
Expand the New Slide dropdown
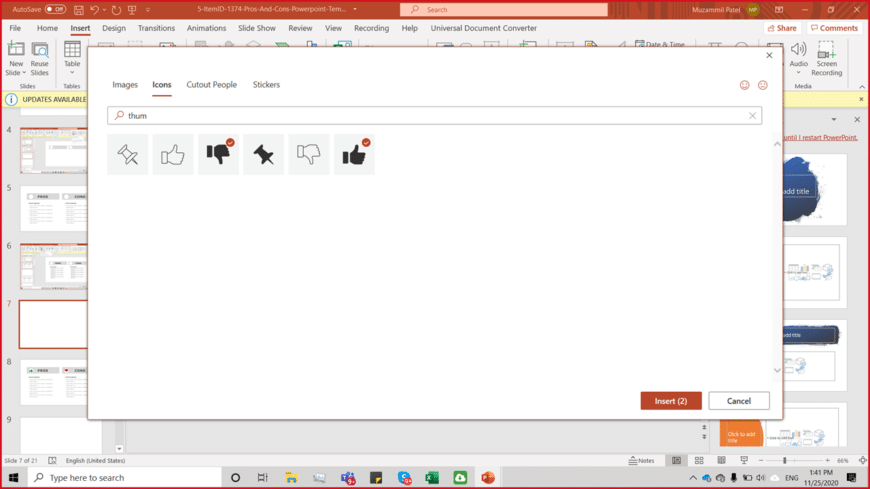coord(15,73)
